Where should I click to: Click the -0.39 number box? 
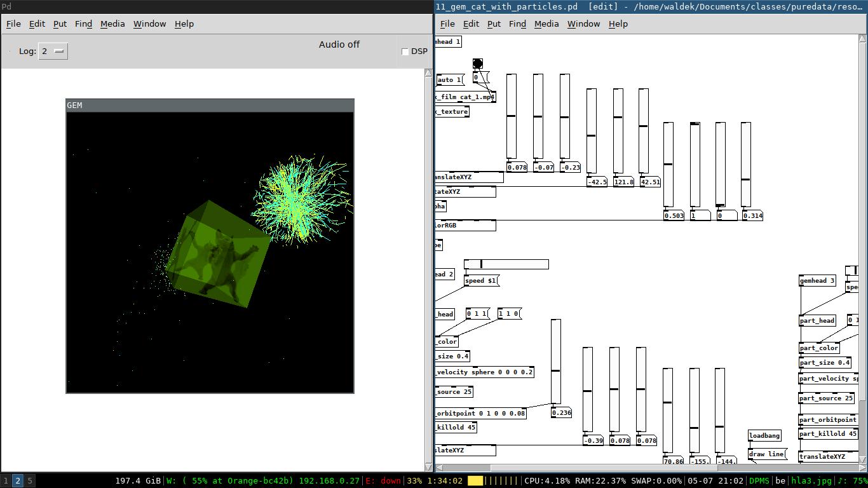[x=593, y=440]
